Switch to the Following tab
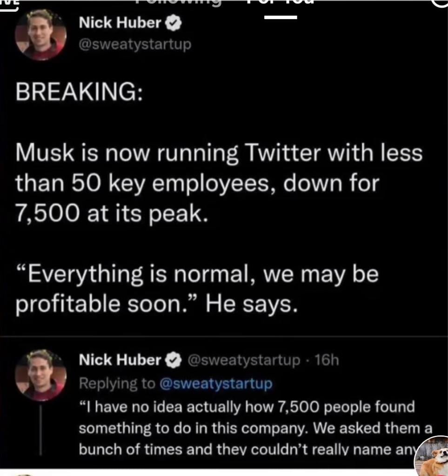This screenshot has width=448, height=476. pyautogui.click(x=178, y=3)
